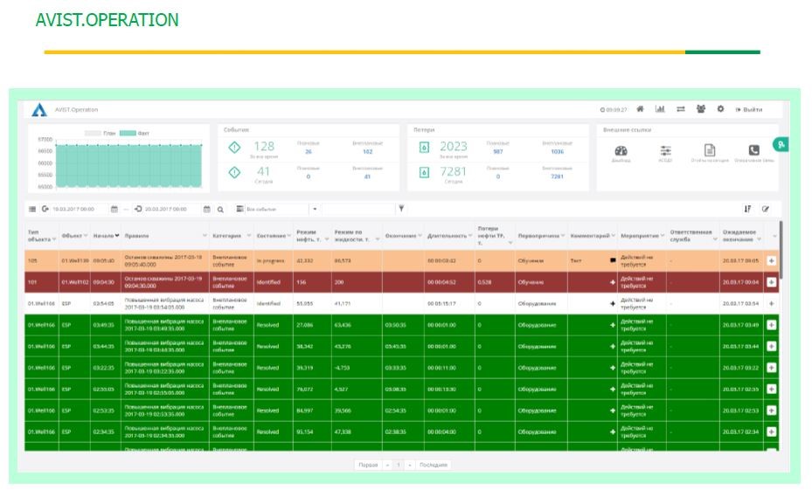Click the table vertical scrollbar
Screen dimensions: 812x504
point(781,250)
